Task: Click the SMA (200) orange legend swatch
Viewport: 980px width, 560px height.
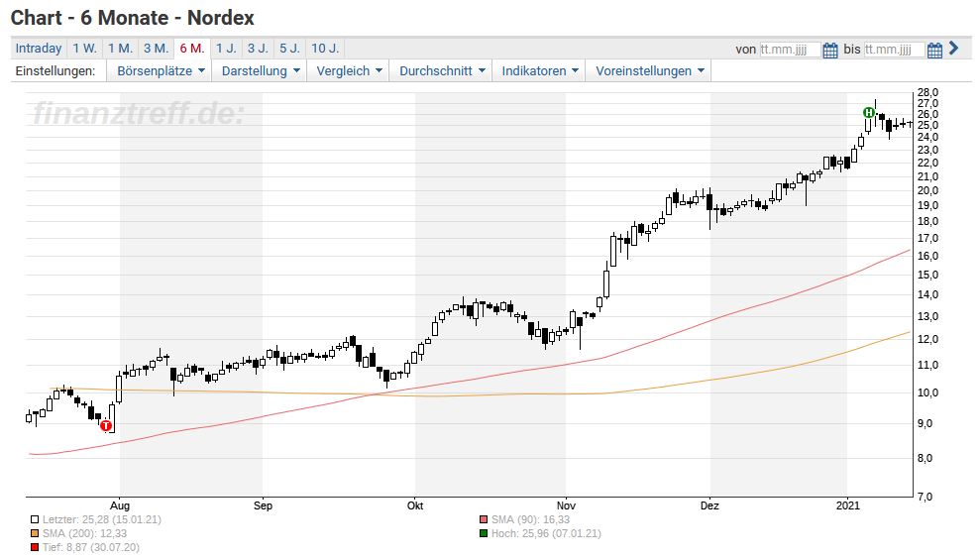Action: pos(35,533)
